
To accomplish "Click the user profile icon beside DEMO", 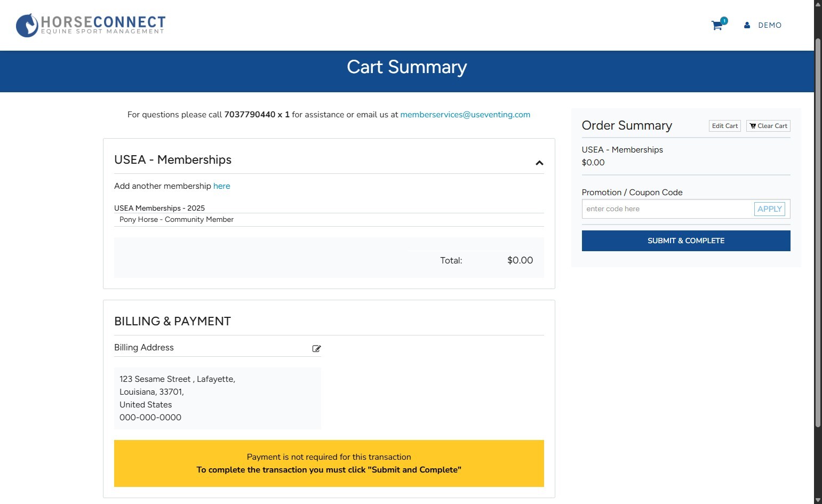I will point(747,25).
